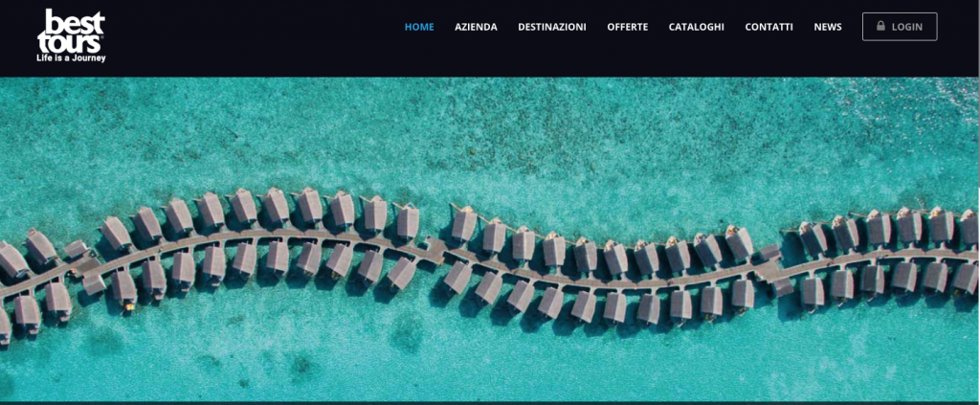Click the padlock icon beside LOGIN

coord(880,26)
